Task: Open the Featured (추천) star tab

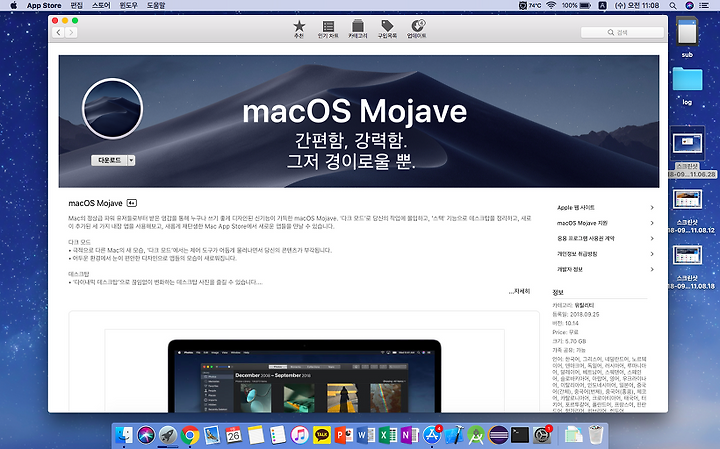Action: coord(299,29)
